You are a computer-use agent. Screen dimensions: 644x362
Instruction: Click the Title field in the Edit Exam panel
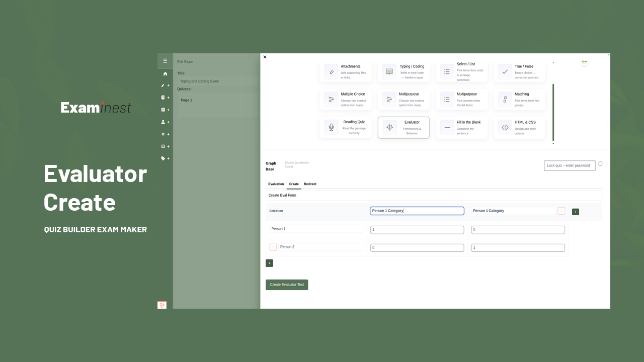(x=218, y=81)
